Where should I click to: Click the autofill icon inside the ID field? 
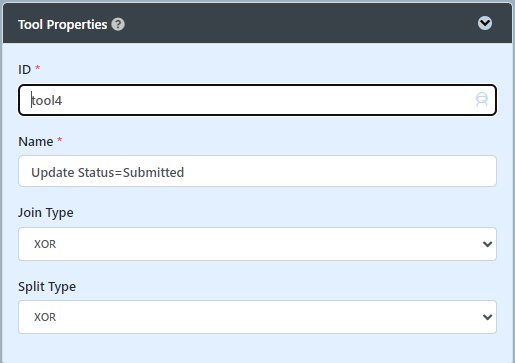tap(482, 100)
